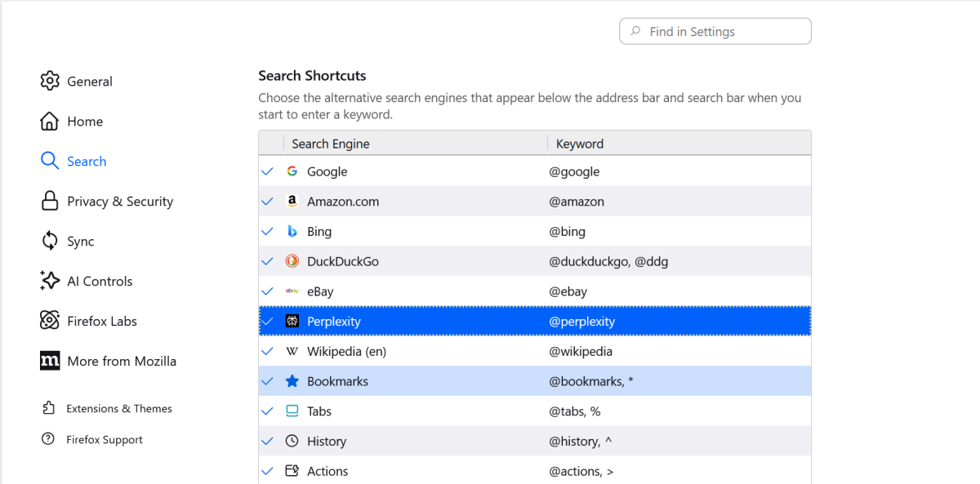Select the History clock icon
Screen dimensions: 980x484
click(292, 441)
